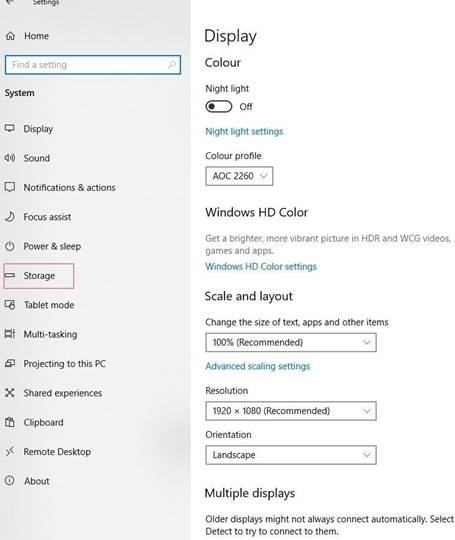
Task: Click the Clipboard icon
Action: point(10,422)
